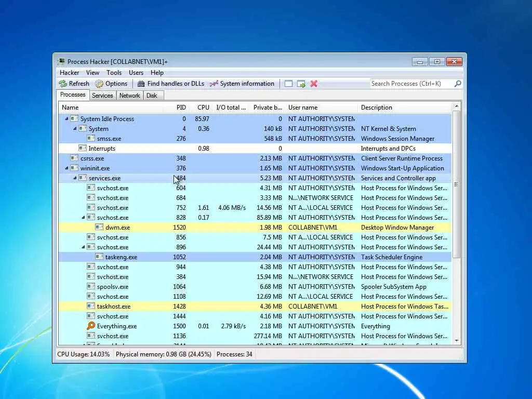Open the Users menu
The height and width of the screenshot is (399, 532).
pyautogui.click(x=136, y=73)
